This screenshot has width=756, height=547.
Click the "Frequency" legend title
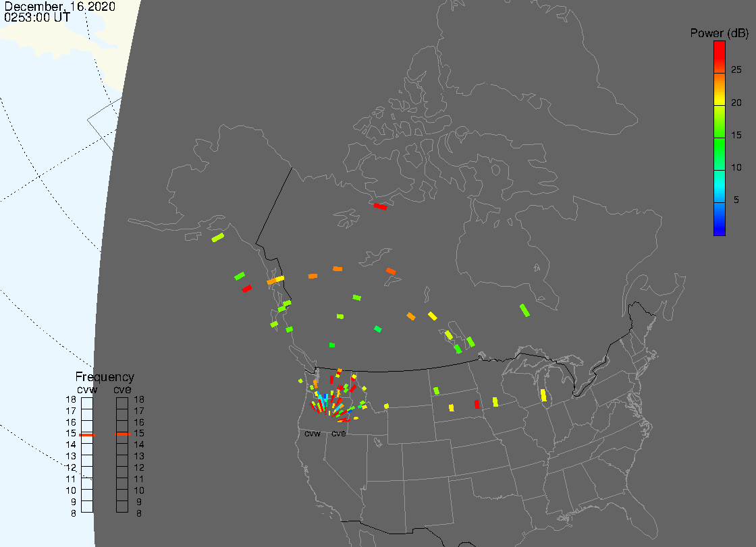point(105,377)
